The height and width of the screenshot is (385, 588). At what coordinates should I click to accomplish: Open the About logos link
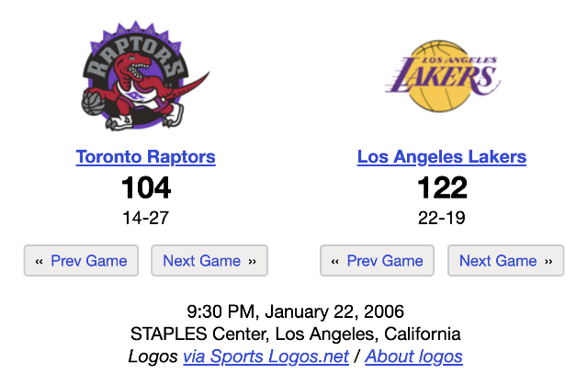(x=413, y=357)
